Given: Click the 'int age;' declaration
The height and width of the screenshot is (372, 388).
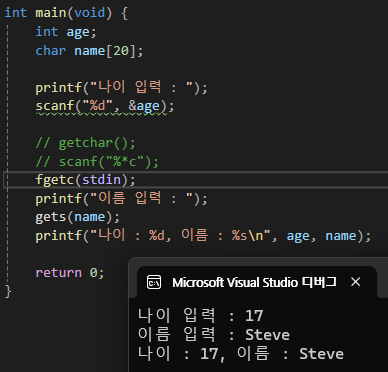Looking at the screenshot, I should pos(66,32).
